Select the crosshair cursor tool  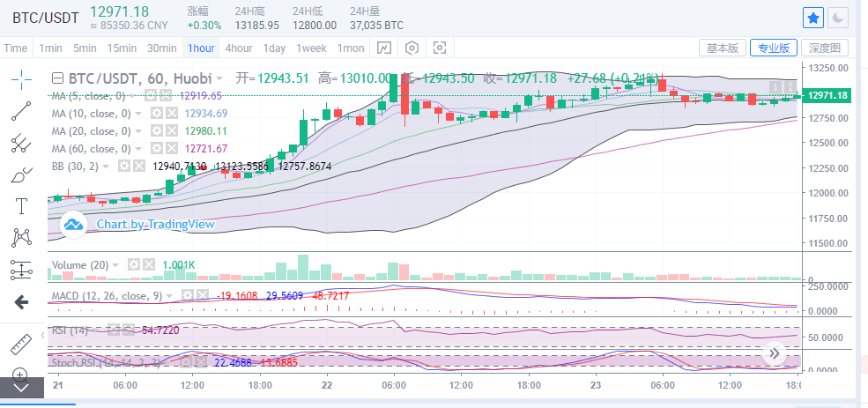[21, 79]
